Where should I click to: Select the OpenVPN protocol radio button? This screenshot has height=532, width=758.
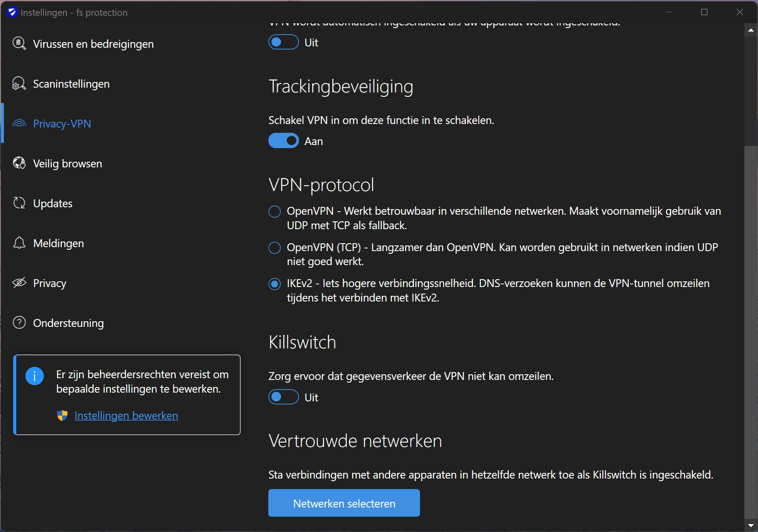pyautogui.click(x=274, y=212)
